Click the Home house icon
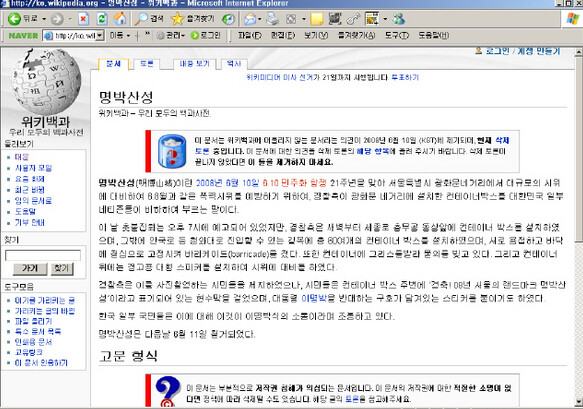 [120, 19]
